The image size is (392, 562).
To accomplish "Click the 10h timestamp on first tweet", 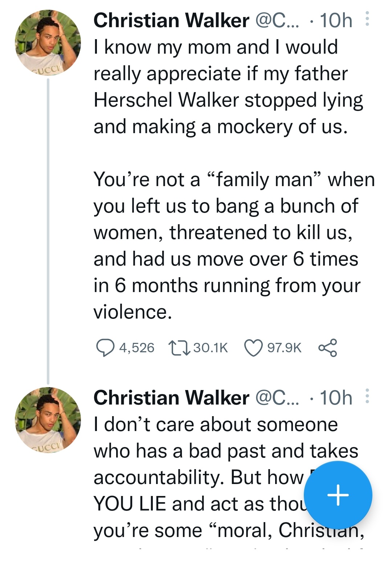I will tap(336, 20).
